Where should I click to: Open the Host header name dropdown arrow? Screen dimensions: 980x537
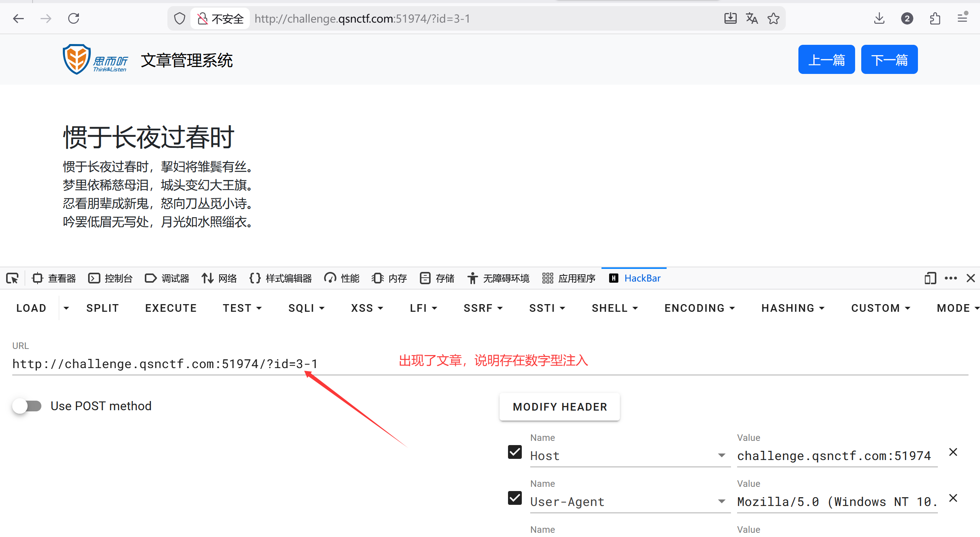point(721,455)
